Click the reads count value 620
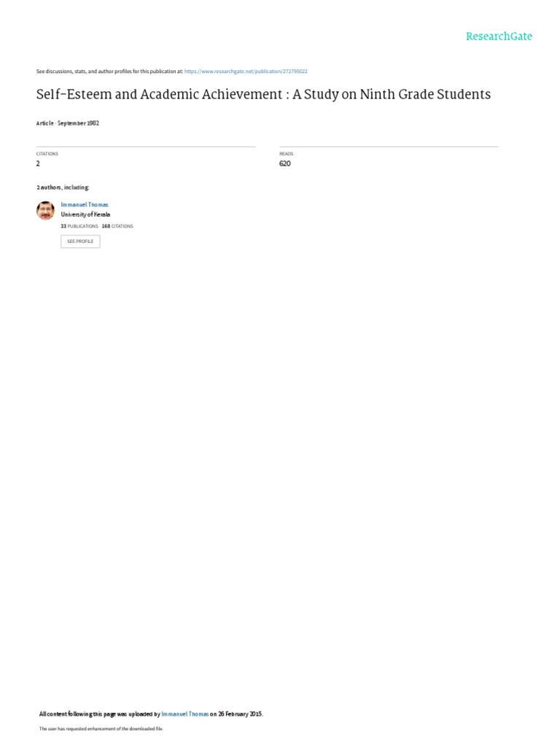 (x=285, y=163)
